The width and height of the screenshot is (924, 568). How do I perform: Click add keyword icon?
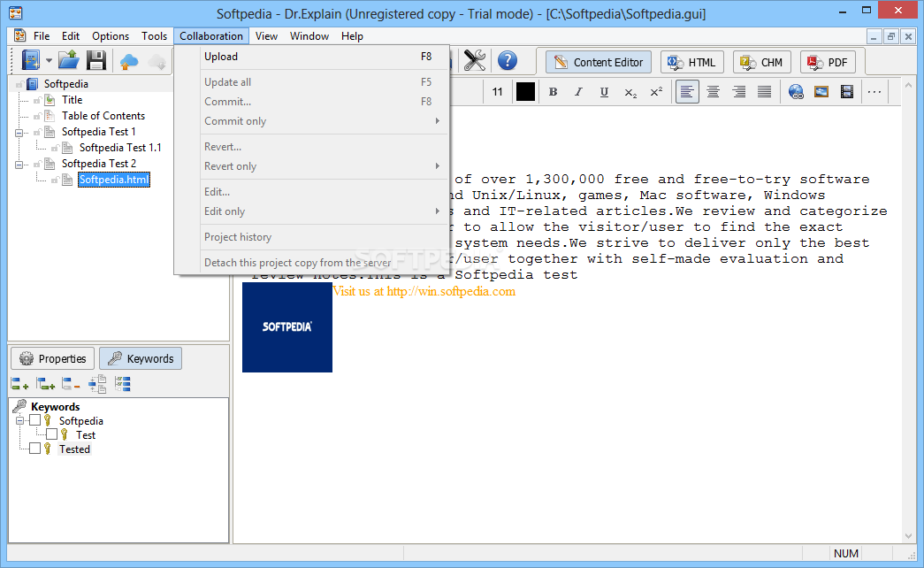(x=19, y=385)
